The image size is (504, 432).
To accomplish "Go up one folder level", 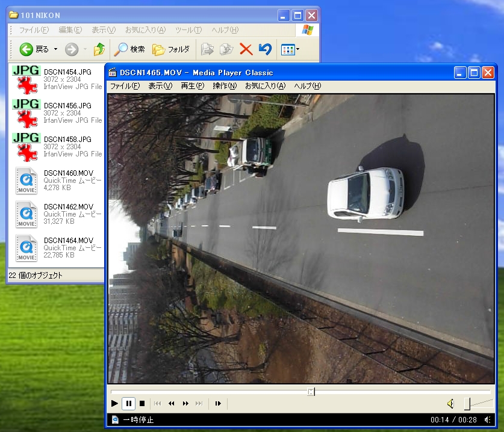I will coord(99,49).
